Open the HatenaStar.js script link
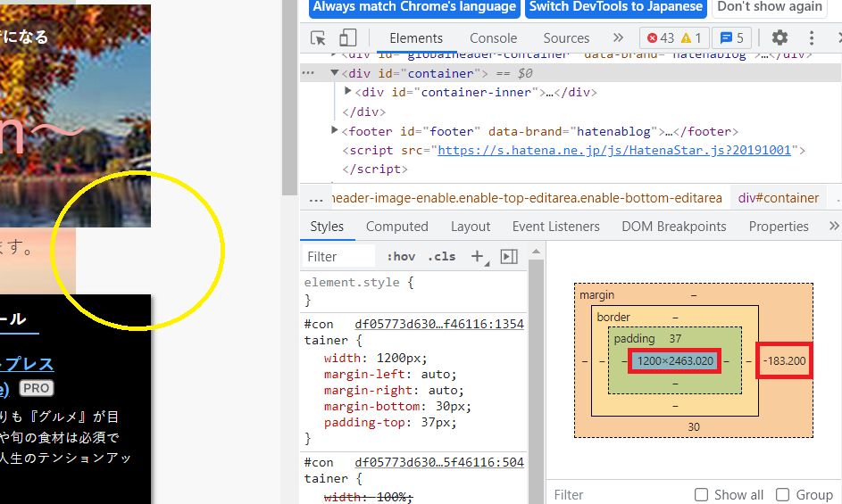Screen dimensions: 842x504 (613, 150)
